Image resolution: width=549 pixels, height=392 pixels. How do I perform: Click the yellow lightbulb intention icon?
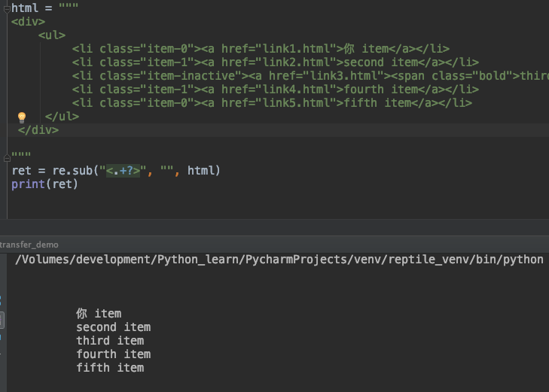coord(22,117)
